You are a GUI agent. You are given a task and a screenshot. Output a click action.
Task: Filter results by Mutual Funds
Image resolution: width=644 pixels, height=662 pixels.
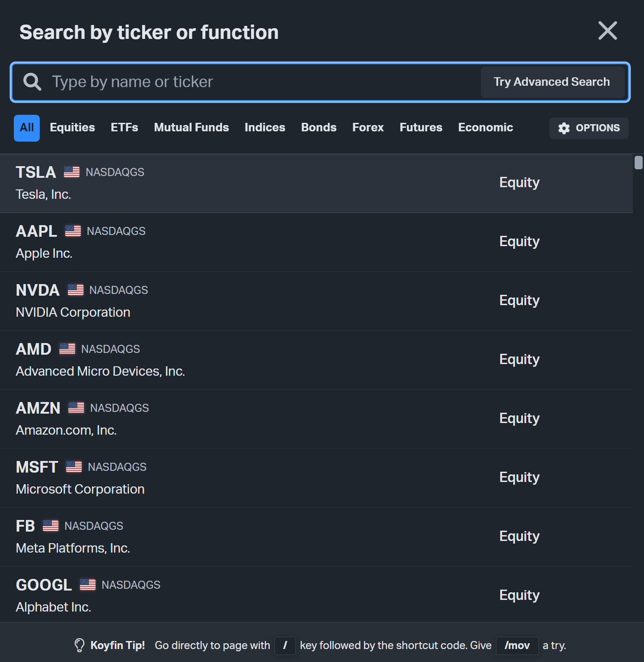coord(192,128)
